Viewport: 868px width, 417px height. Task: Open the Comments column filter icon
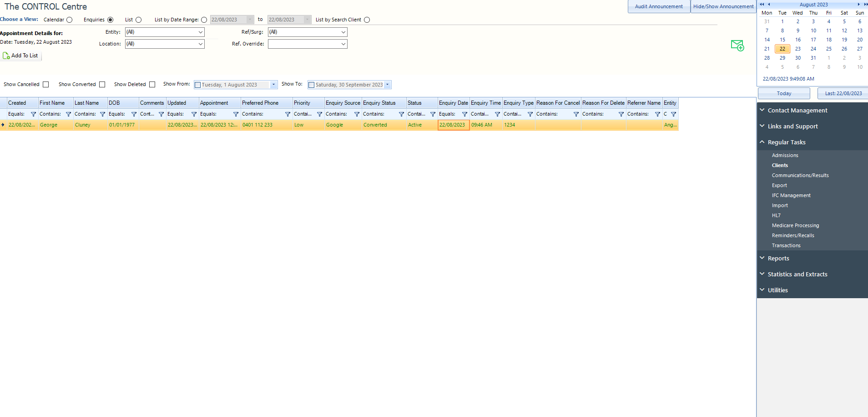point(161,114)
